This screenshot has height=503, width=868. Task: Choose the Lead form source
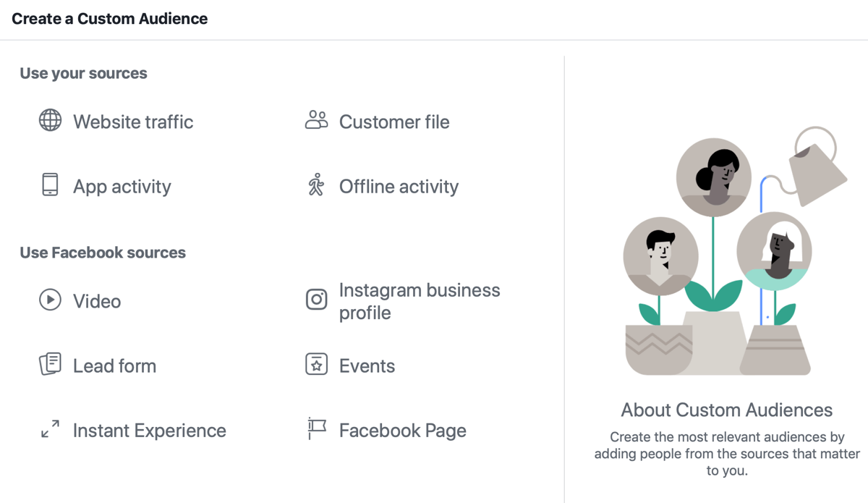[x=114, y=365]
